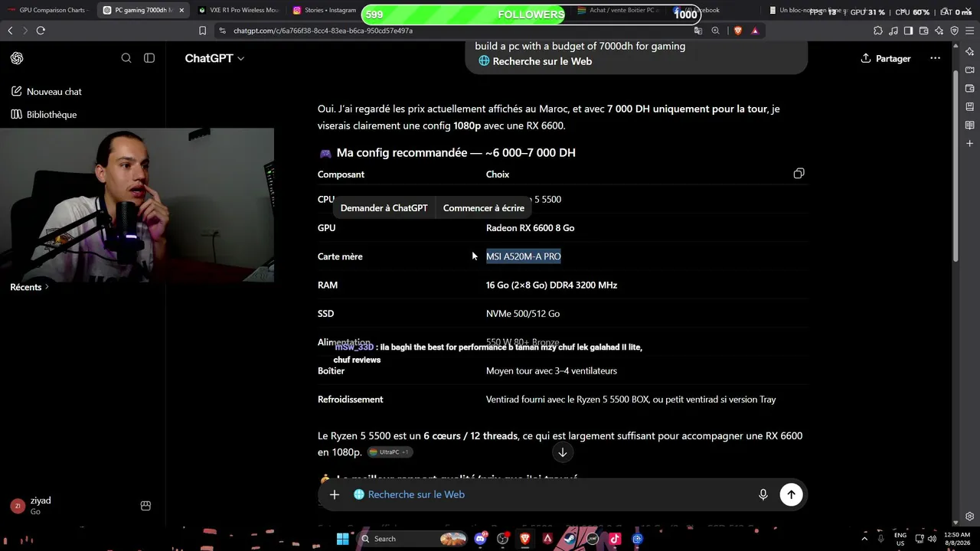Close the PC gaming 7000dh tab
Screen dimensions: 980x551
pyautogui.click(x=181, y=10)
